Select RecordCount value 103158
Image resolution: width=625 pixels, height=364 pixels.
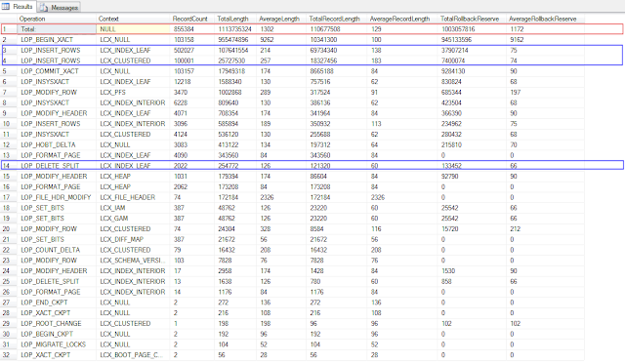tap(192, 40)
